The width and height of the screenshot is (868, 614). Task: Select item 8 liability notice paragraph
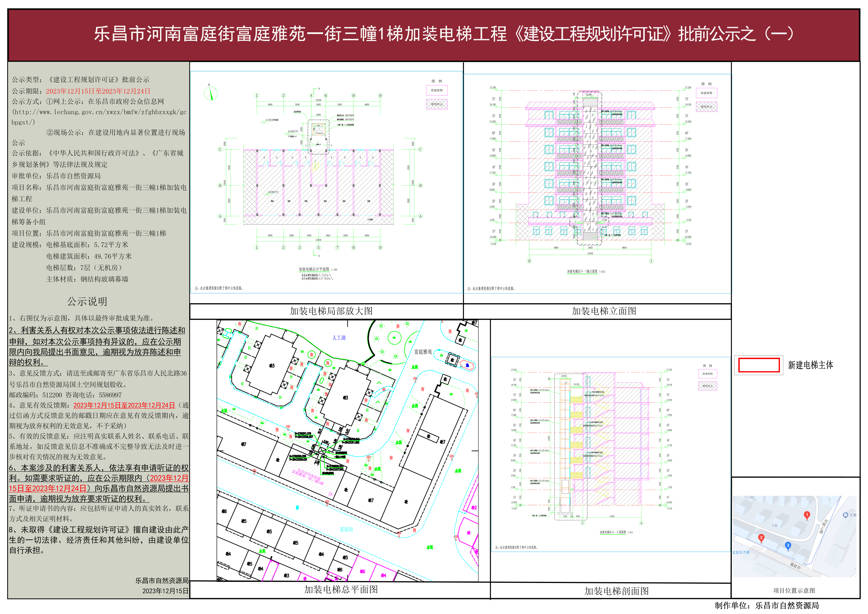tap(99, 540)
